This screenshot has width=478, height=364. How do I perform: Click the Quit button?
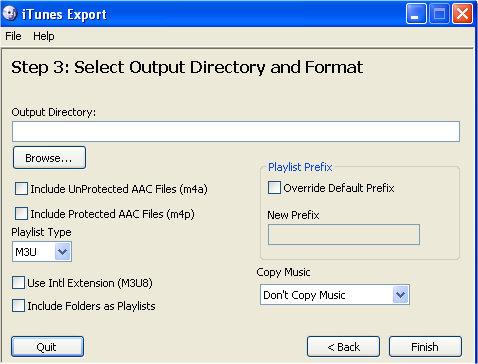click(48, 347)
